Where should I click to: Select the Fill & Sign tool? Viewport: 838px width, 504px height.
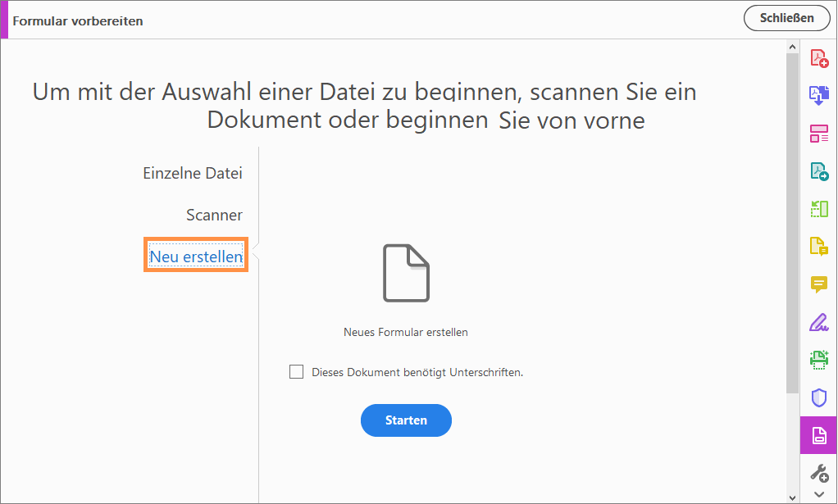(818, 322)
